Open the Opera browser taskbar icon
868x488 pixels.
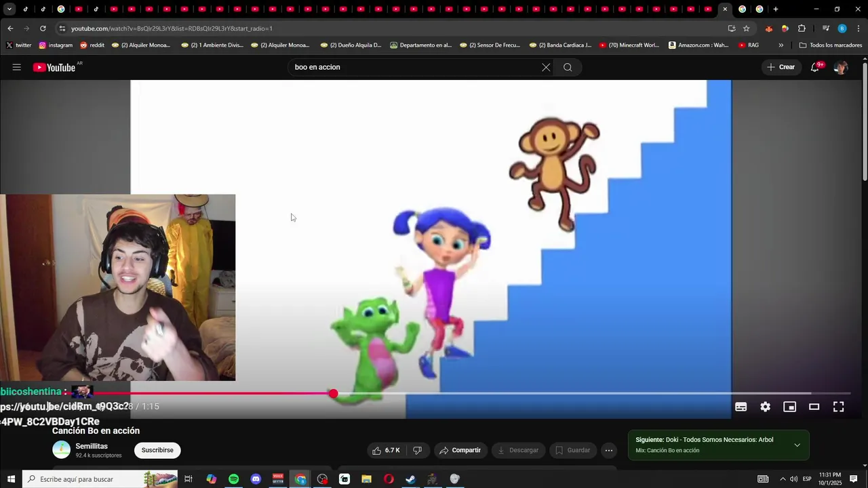(x=389, y=479)
